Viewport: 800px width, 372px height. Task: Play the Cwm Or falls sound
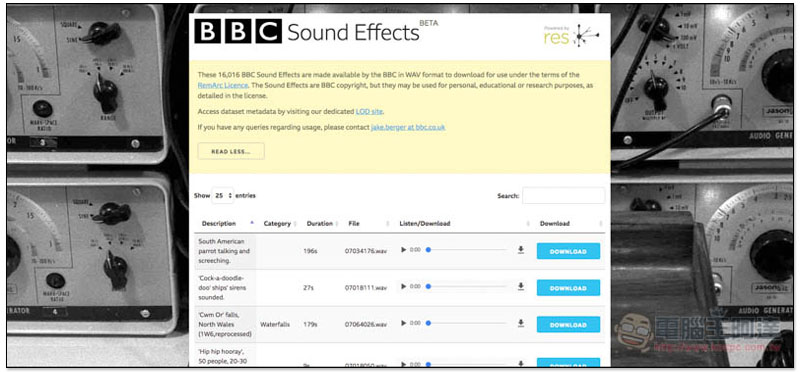(x=404, y=324)
